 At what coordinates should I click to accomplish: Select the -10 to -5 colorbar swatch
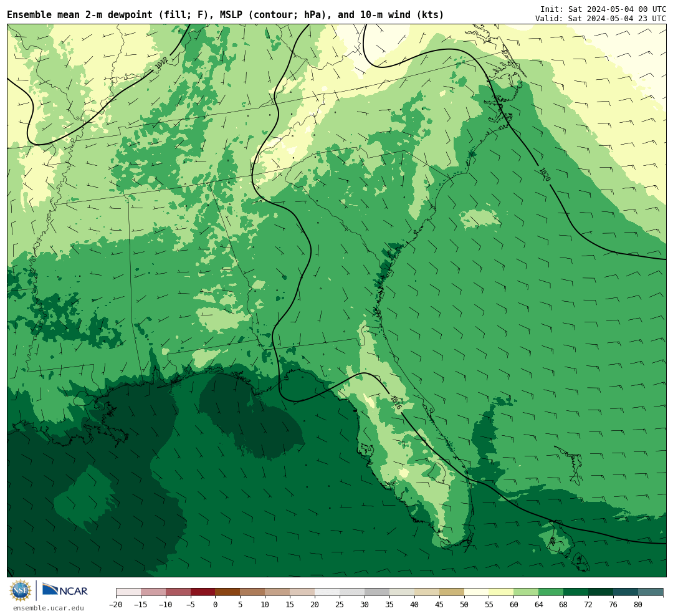click(x=178, y=592)
